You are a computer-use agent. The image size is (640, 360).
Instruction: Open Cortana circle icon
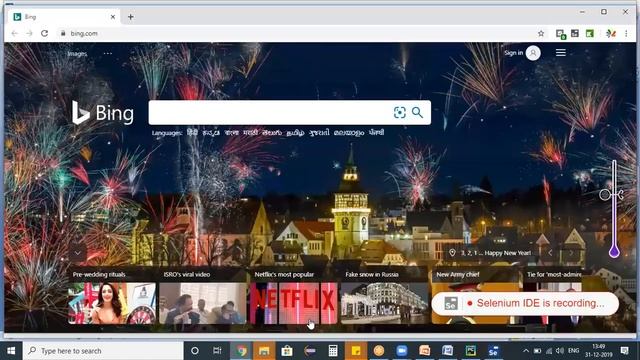click(x=195, y=351)
